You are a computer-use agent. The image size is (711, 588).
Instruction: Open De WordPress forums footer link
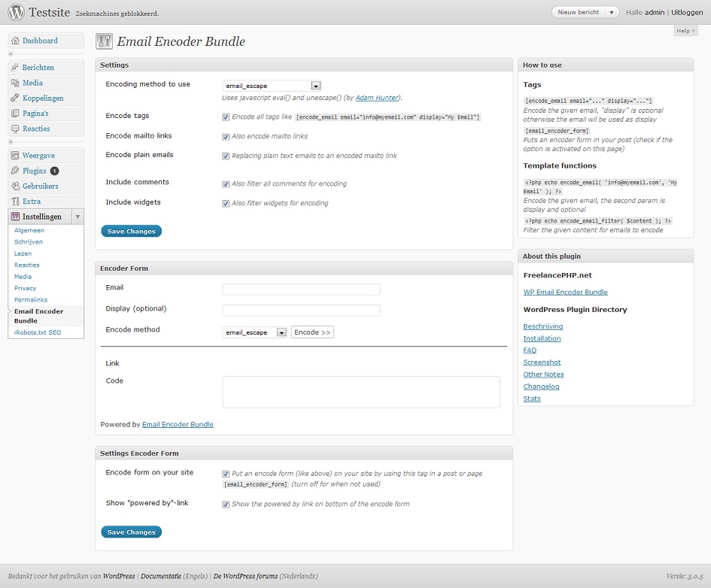pyautogui.click(x=245, y=576)
